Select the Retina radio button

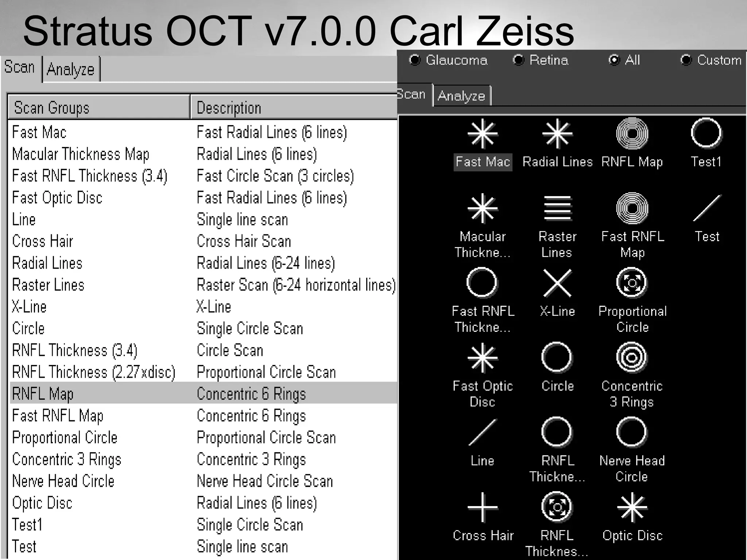(518, 60)
